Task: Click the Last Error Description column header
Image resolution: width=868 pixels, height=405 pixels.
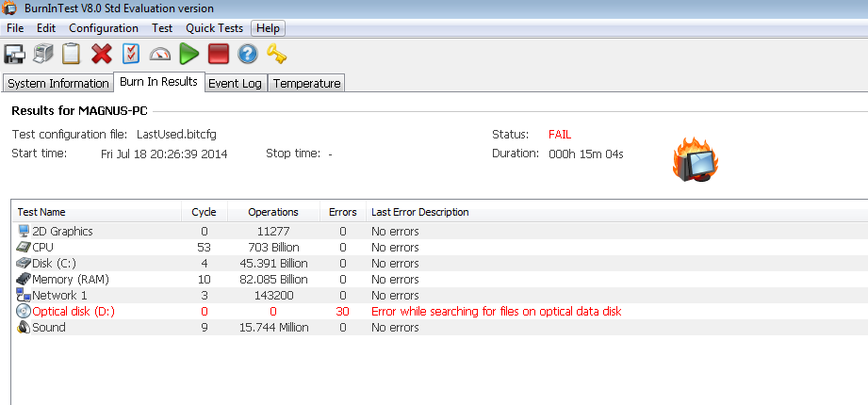Action: (x=616, y=212)
